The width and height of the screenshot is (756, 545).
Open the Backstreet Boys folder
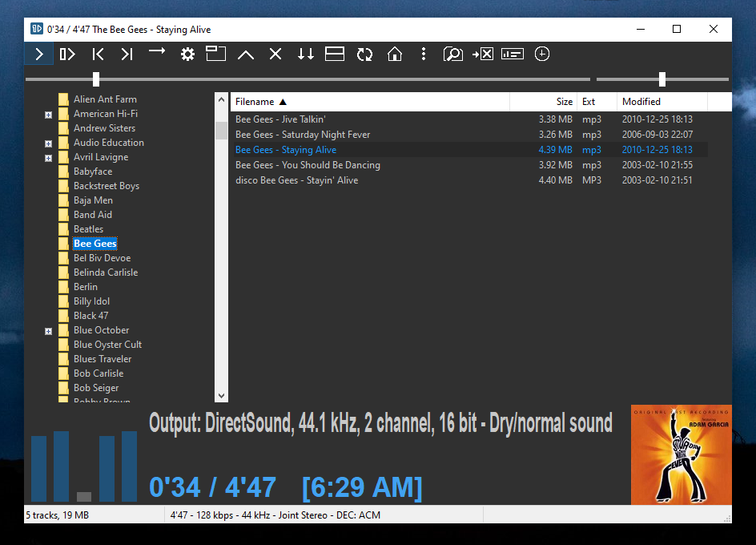(x=106, y=186)
